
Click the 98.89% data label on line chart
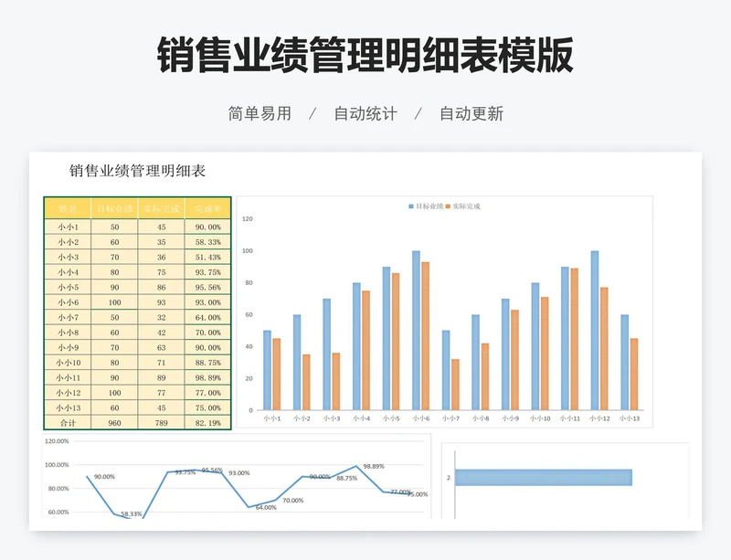point(374,466)
